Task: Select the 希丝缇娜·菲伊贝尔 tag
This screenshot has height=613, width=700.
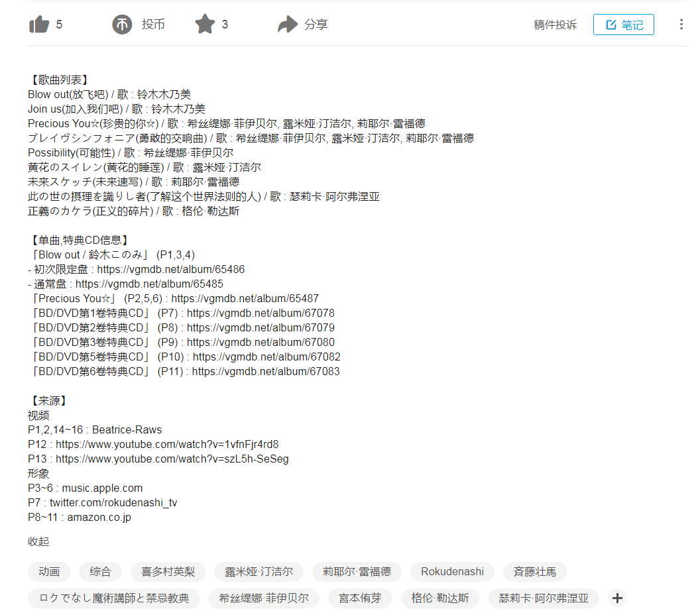Action: coord(264,598)
